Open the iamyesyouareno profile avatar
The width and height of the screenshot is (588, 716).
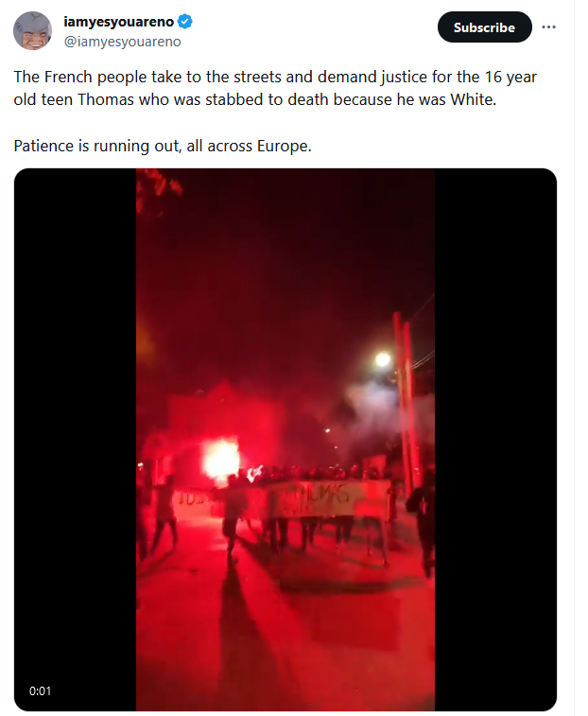tap(32, 31)
